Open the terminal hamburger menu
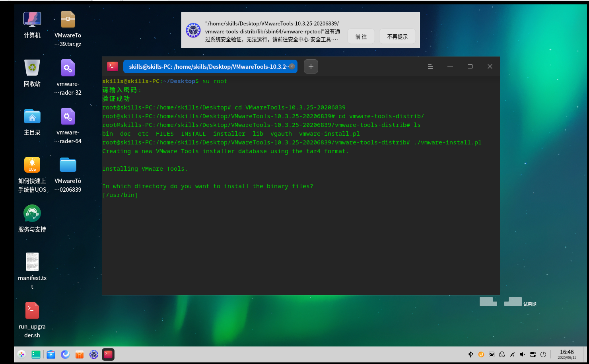 (430, 66)
